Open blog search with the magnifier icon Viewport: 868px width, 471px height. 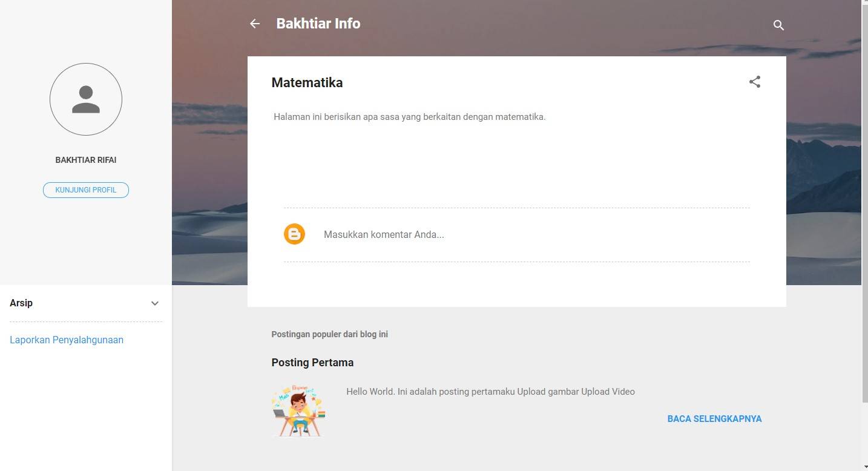coord(778,25)
